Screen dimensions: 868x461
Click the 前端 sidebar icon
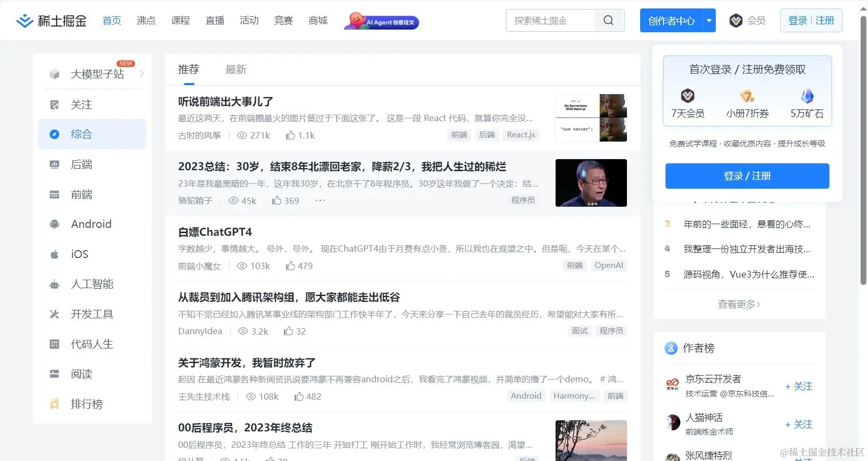tap(54, 195)
